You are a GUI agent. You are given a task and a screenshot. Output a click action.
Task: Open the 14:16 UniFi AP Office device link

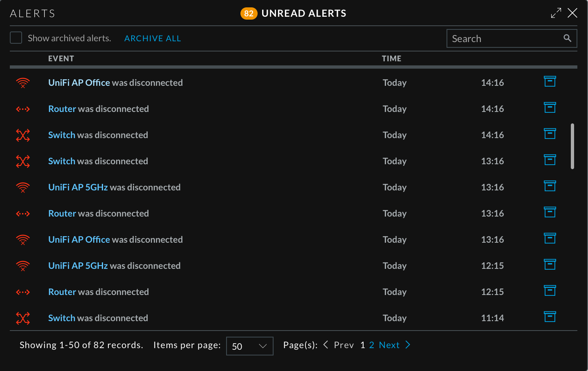pyautogui.click(x=79, y=83)
